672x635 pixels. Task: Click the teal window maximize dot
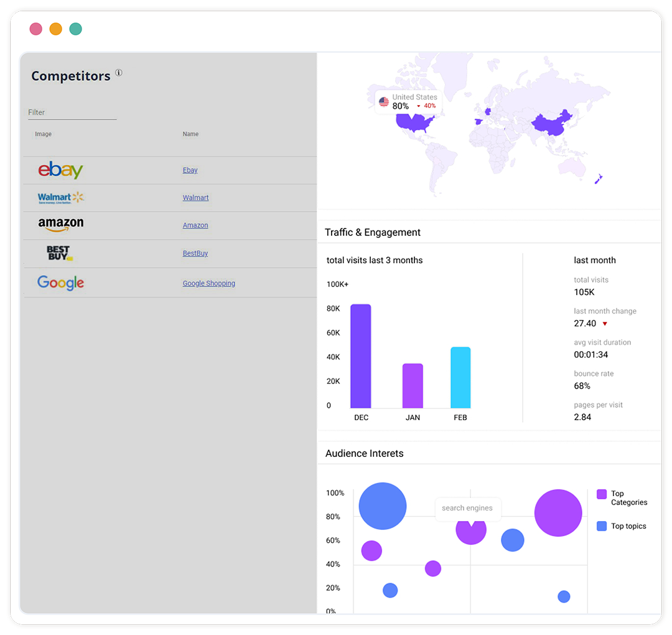[x=75, y=29]
